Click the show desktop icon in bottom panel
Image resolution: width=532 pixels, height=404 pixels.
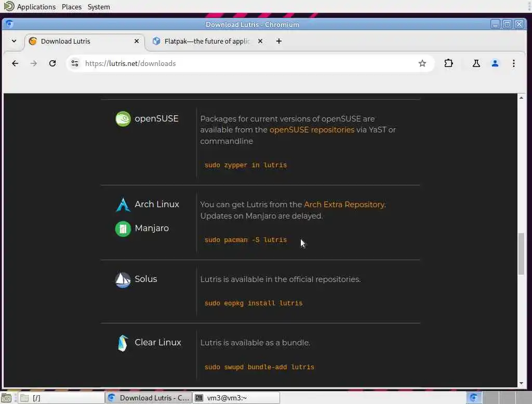(x=6, y=398)
